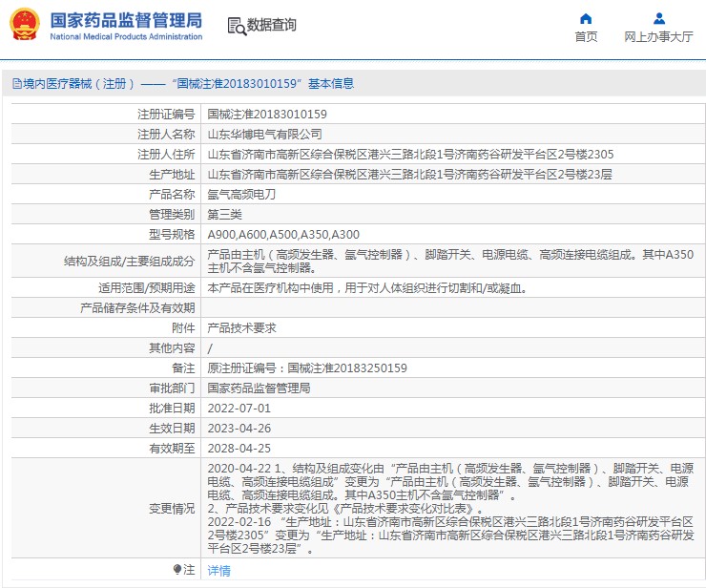The width and height of the screenshot is (706, 588).
Task: Click the 产品储存条件及有效期 label
Action: tap(137, 307)
